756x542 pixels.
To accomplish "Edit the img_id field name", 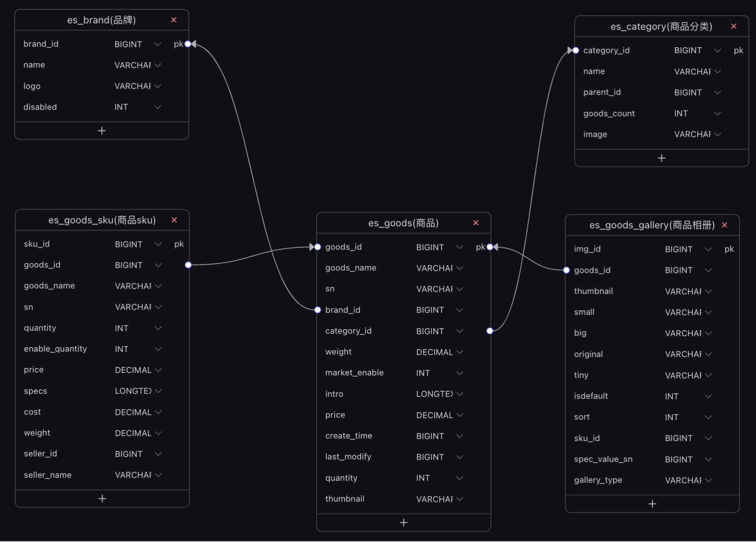I will [587, 249].
